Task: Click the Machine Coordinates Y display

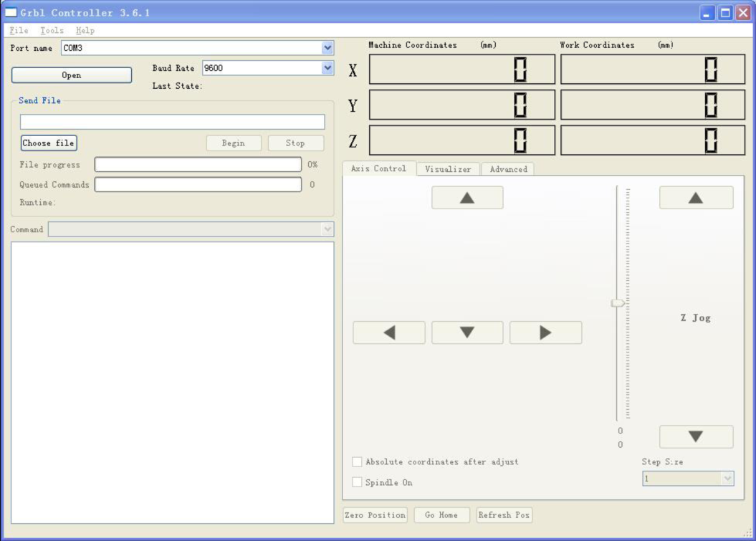Action: (462, 105)
